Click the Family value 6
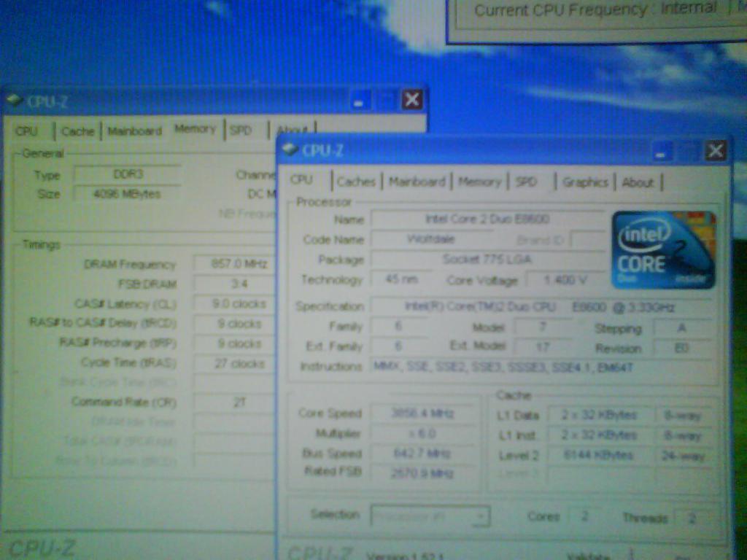 [x=398, y=326]
